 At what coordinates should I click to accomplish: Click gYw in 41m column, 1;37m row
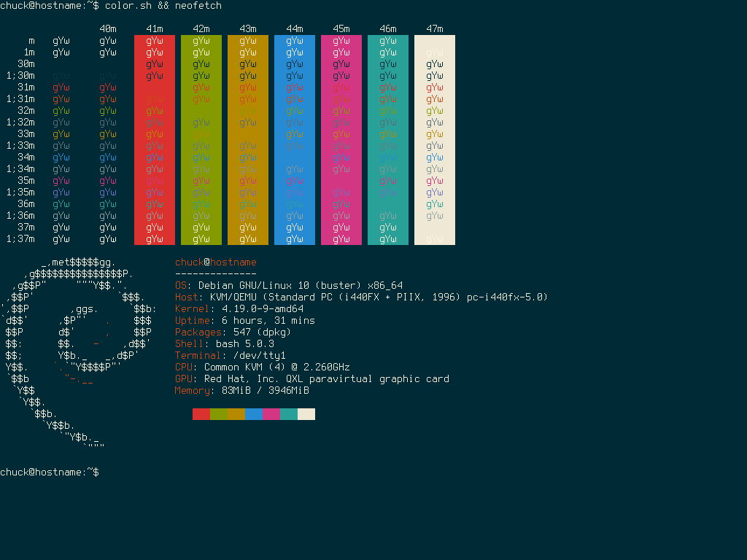[155, 239]
